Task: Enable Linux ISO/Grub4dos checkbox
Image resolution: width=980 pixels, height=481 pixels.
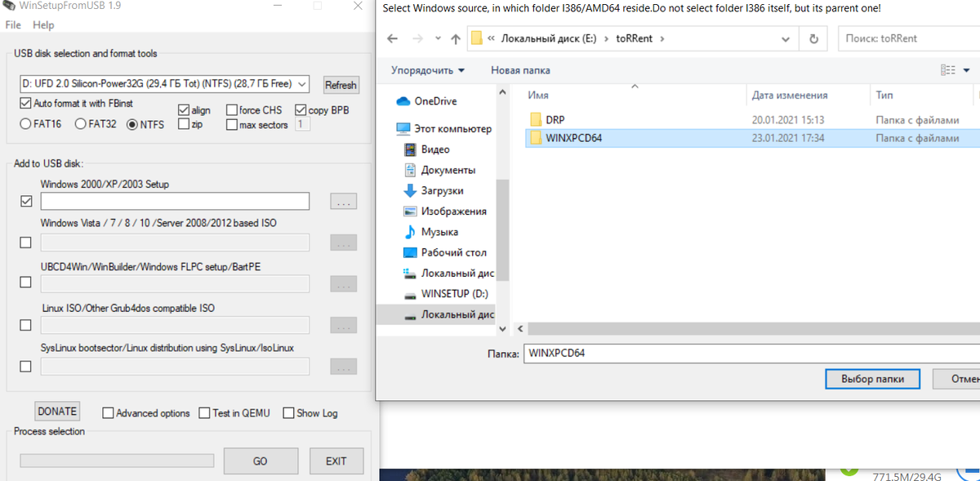Action: pos(25,325)
